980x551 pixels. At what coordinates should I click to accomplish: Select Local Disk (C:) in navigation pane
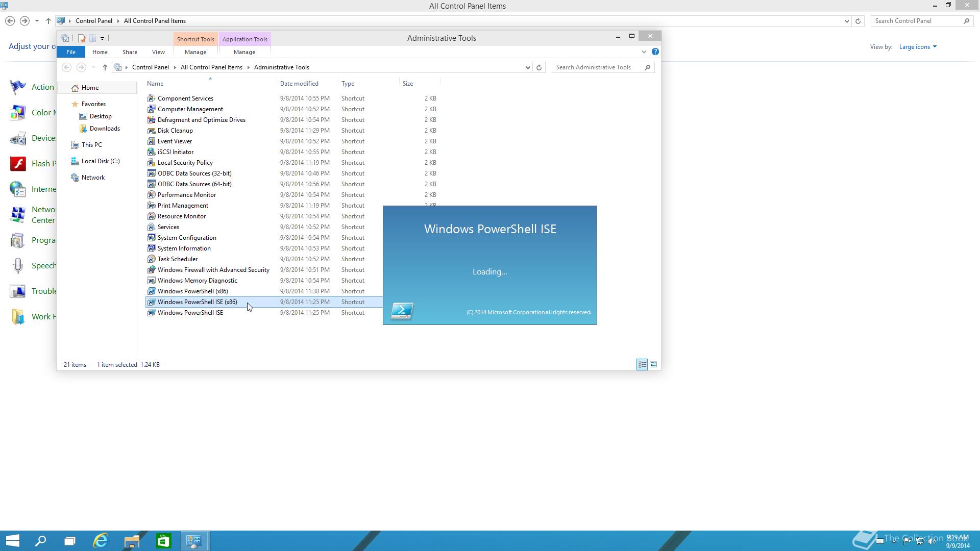101,161
